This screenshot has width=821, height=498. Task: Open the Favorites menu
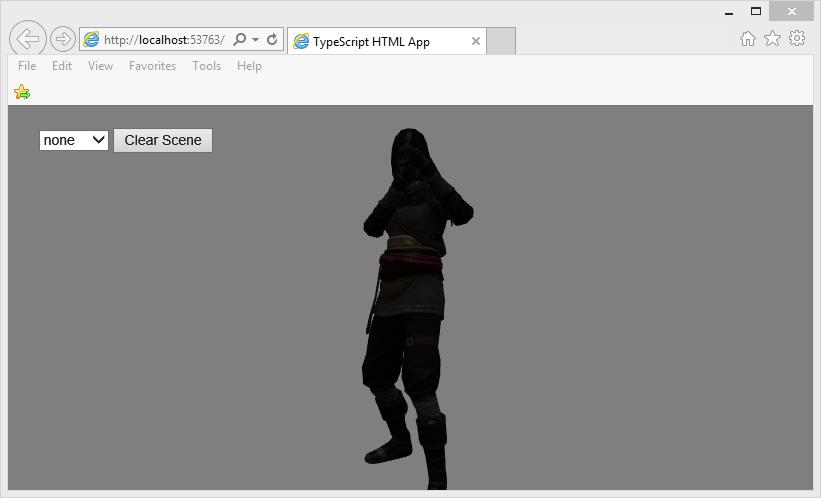(152, 66)
